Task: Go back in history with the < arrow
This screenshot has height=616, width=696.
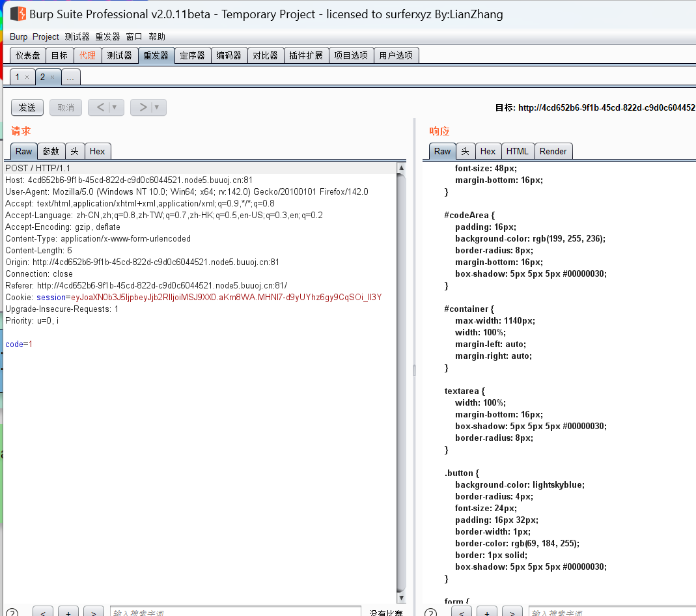Action: pyautogui.click(x=100, y=107)
